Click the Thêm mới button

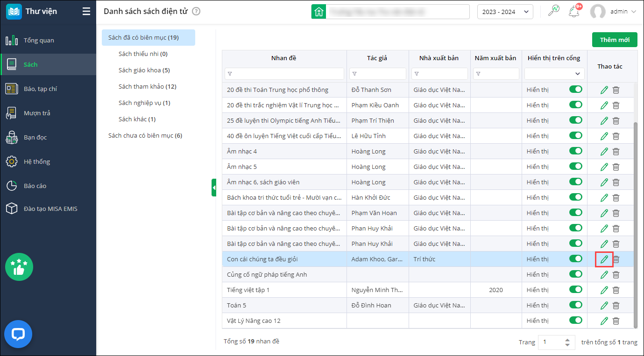615,40
